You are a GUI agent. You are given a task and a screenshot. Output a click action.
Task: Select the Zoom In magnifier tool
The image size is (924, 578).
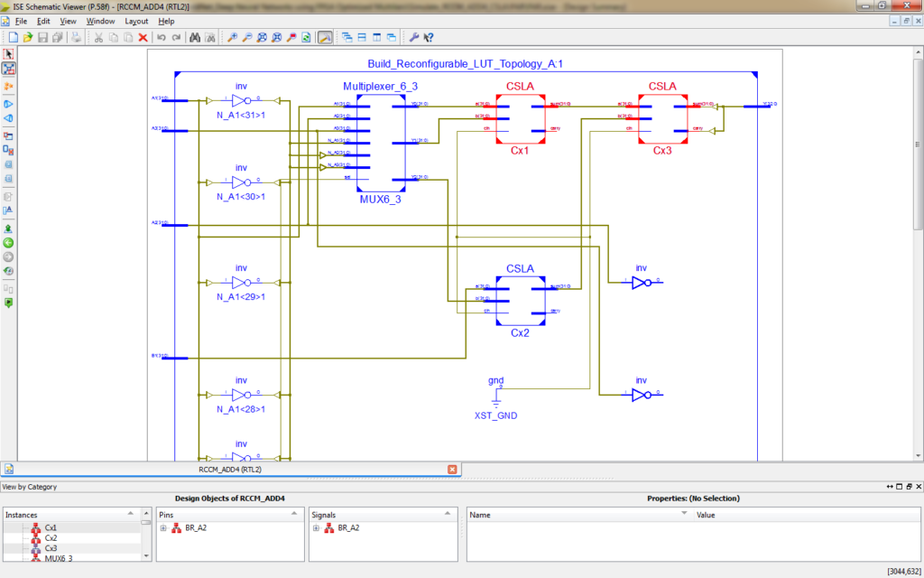234,38
